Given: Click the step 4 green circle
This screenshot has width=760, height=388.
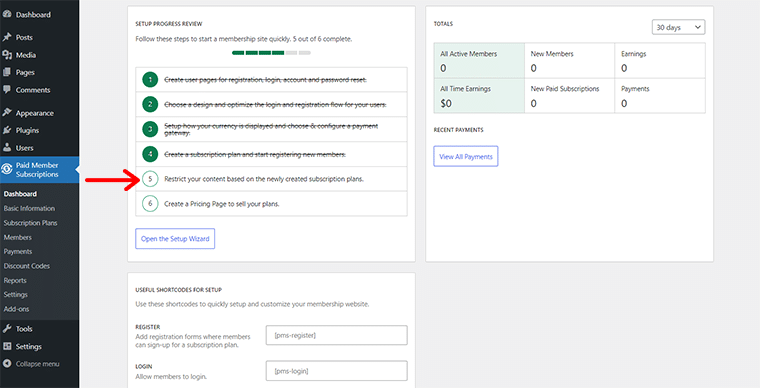Looking at the screenshot, I should (x=150, y=154).
